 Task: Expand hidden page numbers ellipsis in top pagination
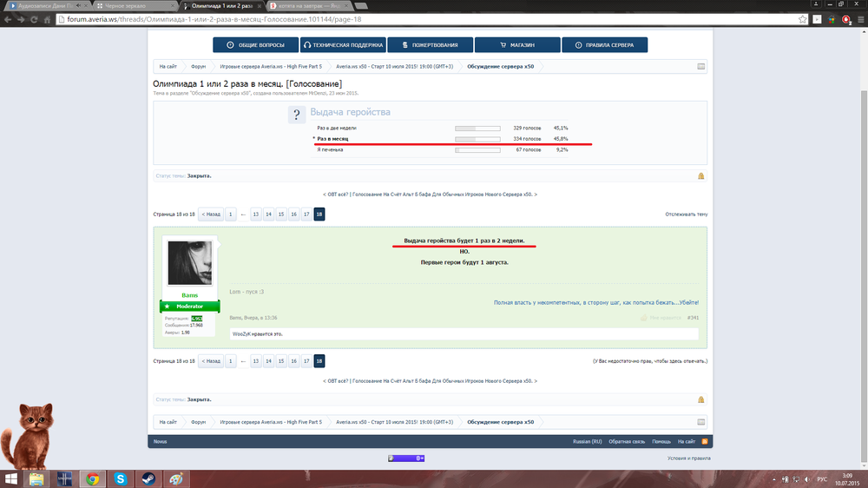coord(244,214)
